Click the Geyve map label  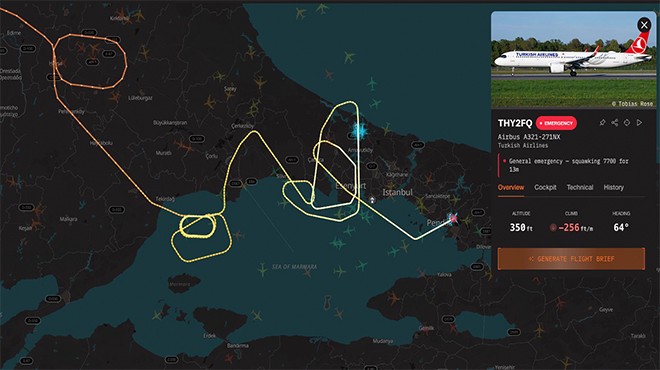[606, 310]
